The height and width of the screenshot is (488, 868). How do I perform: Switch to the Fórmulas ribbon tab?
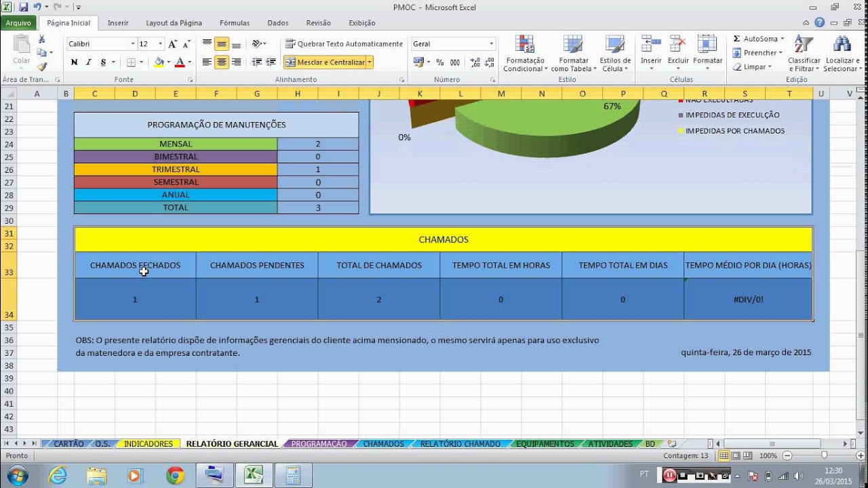click(x=235, y=23)
